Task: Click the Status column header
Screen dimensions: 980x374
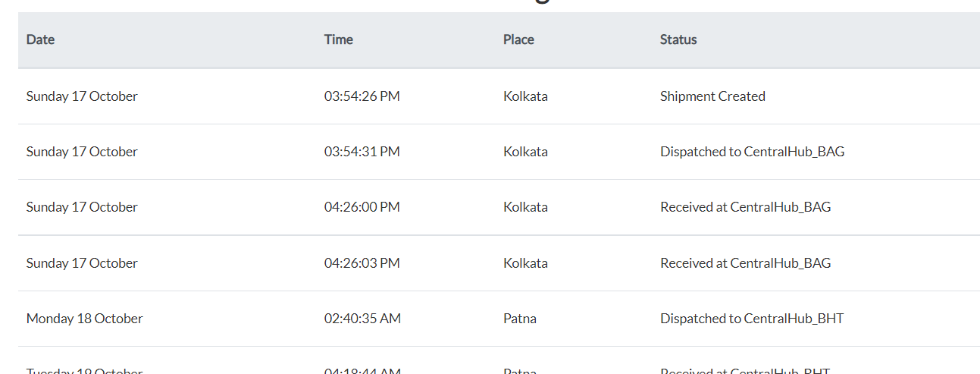Action: point(678,39)
